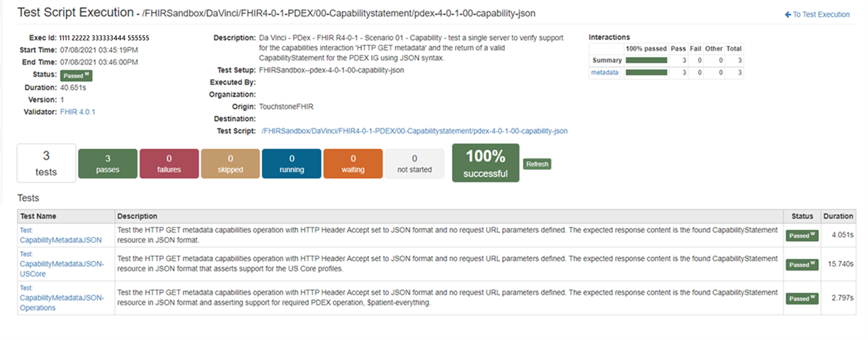This screenshot has width=868, height=340.
Task: Select the 3 passes green tile
Action: coord(107,164)
